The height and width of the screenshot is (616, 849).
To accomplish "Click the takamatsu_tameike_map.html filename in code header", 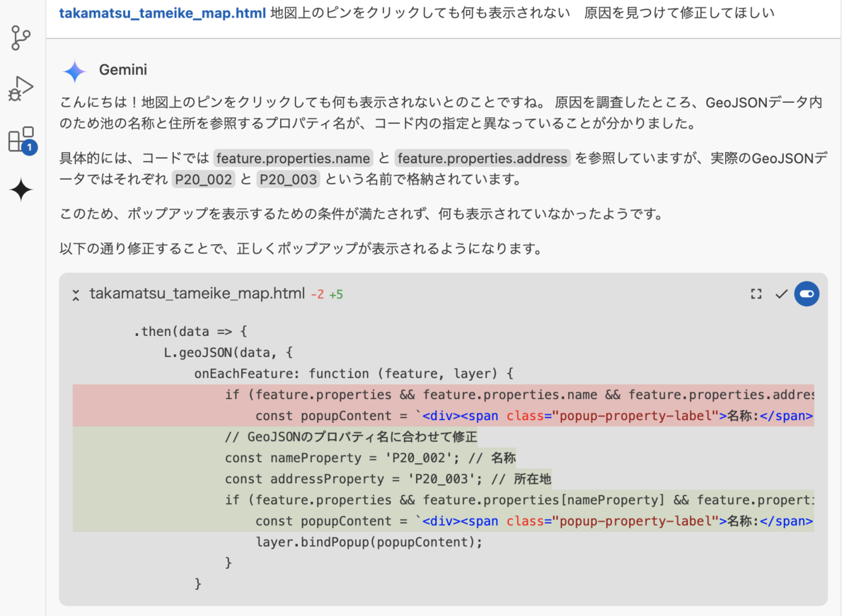I will [x=197, y=294].
